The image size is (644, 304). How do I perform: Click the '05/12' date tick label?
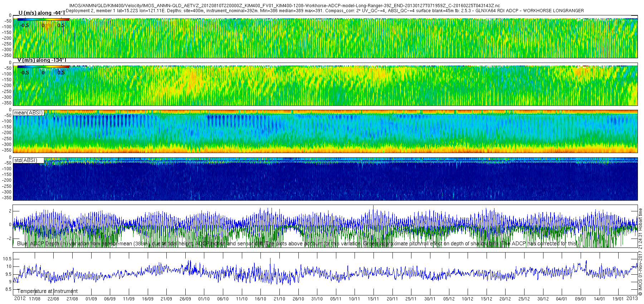coord(449,299)
